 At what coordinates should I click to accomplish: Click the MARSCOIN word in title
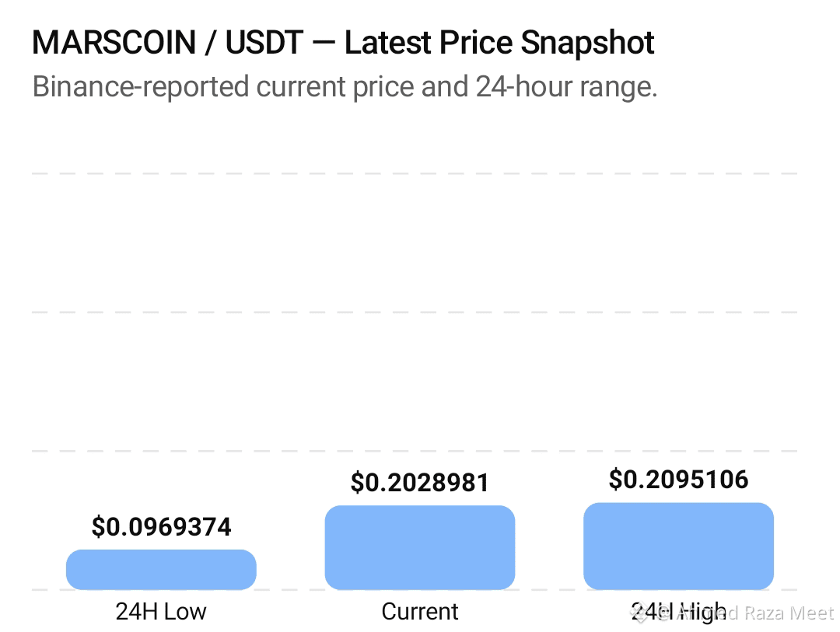[x=114, y=43]
